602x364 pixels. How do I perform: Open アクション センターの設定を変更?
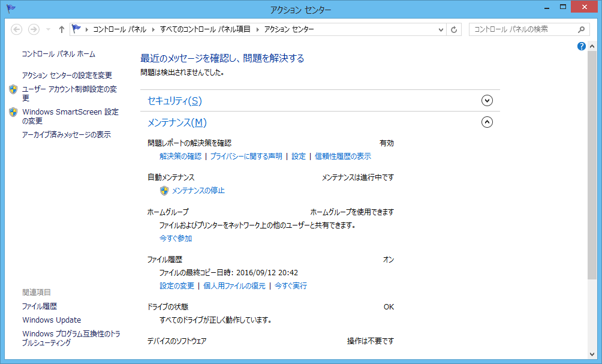click(x=67, y=75)
